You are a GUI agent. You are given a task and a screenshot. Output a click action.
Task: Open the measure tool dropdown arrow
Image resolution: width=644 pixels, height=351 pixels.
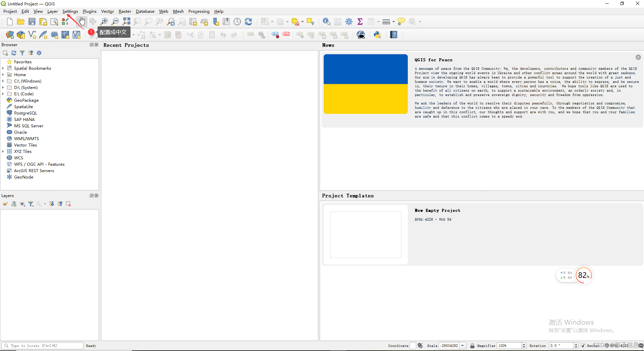click(x=393, y=22)
